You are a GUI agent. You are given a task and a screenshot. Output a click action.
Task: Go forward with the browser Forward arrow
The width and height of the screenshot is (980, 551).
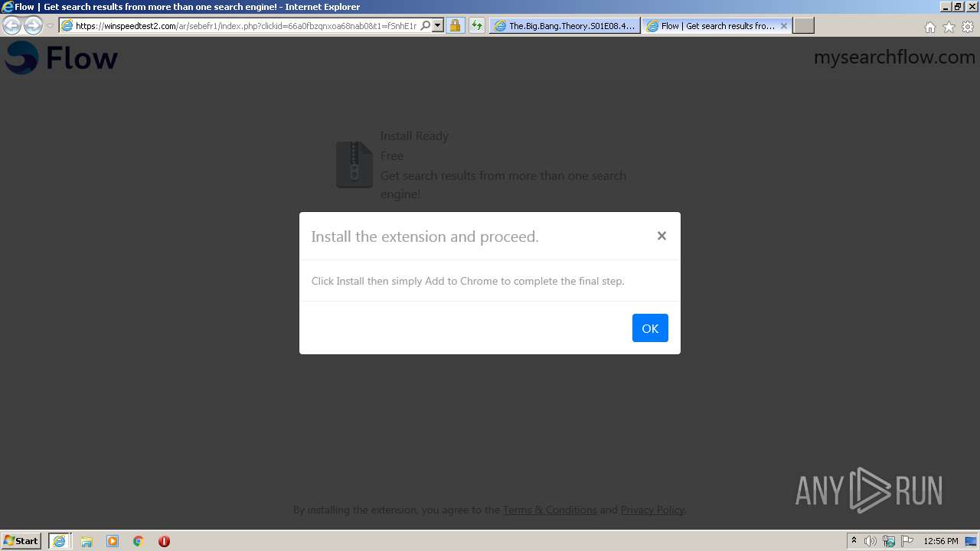pos(33,25)
